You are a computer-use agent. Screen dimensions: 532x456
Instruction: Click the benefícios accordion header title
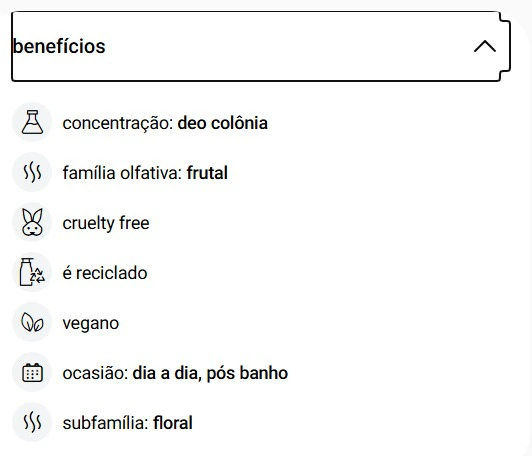click(59, 46)
